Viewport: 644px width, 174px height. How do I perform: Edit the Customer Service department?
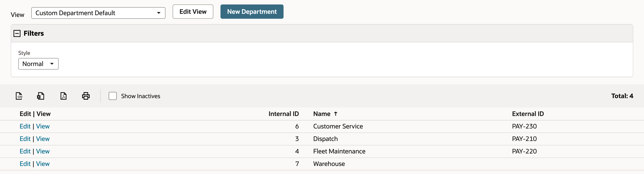(25, 126)
